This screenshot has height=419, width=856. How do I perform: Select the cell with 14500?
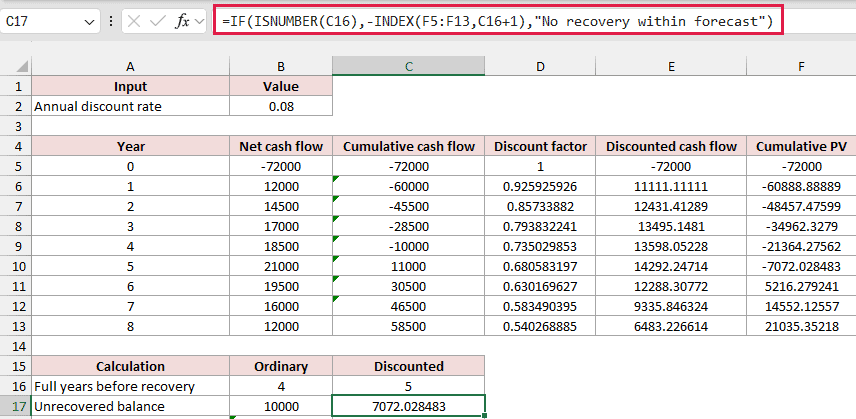click(x=281, y=206)
